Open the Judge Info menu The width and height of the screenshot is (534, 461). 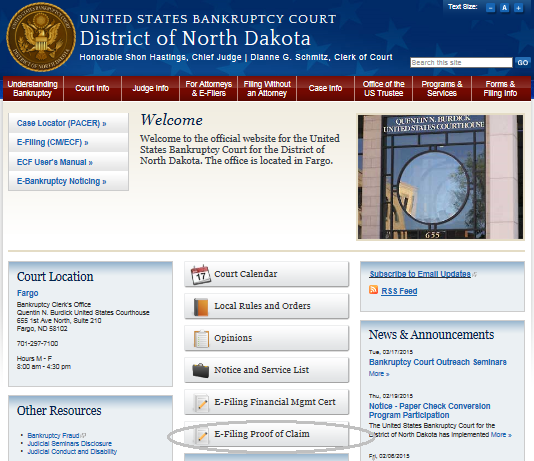151,89
